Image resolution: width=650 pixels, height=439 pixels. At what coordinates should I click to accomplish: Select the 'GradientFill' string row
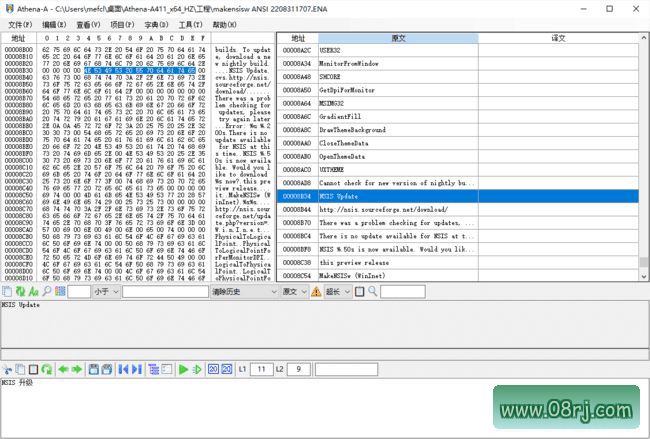(x=458, y=116)
